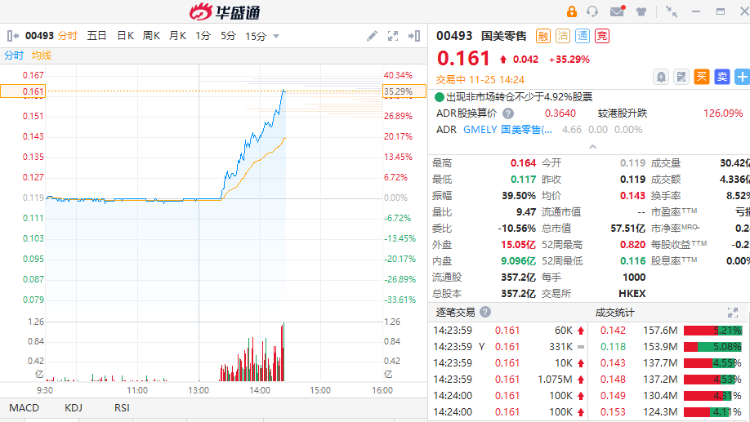
Task: Select the KDJ indicator
Action: pos(73,408)
